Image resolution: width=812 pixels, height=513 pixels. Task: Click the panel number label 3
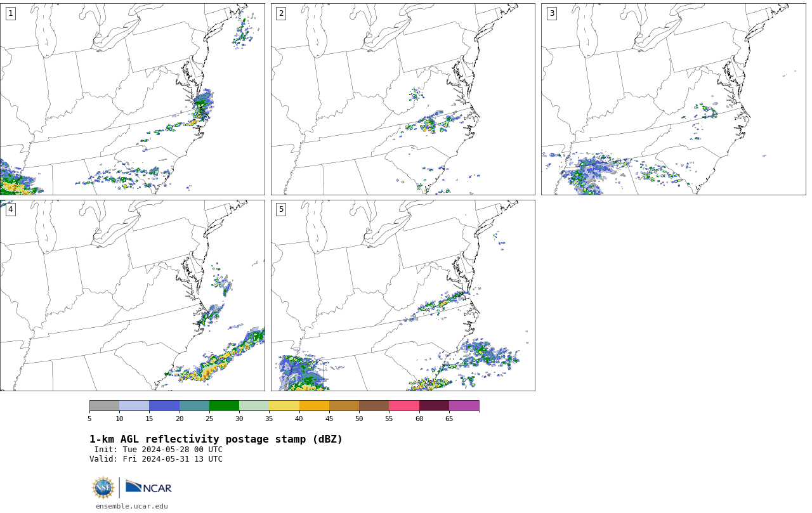click(x=551, y=13)
